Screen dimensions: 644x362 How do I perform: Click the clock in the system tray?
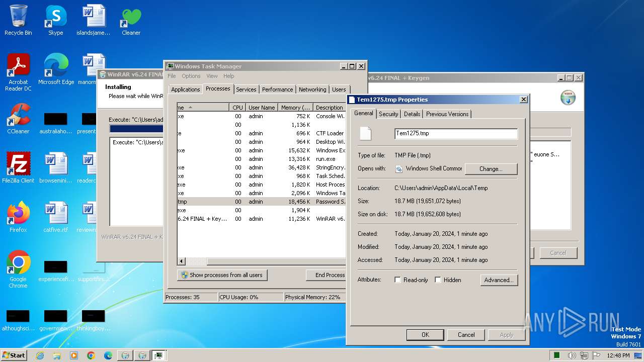[x=617, y=355]
